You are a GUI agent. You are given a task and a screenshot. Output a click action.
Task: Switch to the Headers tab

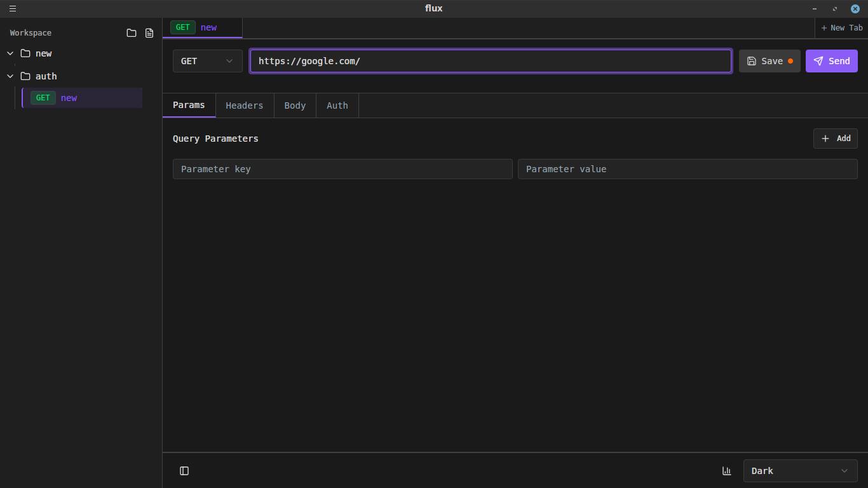tap(244, 105)
